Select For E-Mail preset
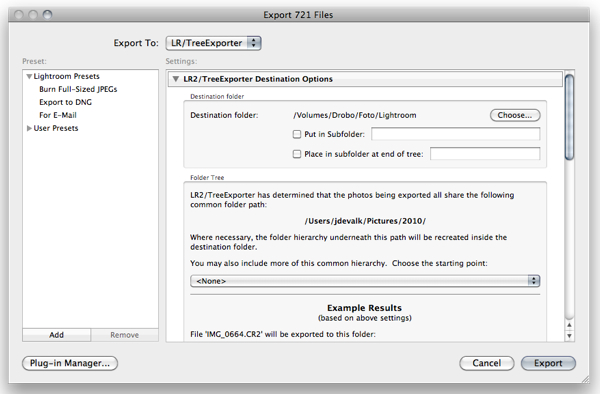 tap(58, 115)
